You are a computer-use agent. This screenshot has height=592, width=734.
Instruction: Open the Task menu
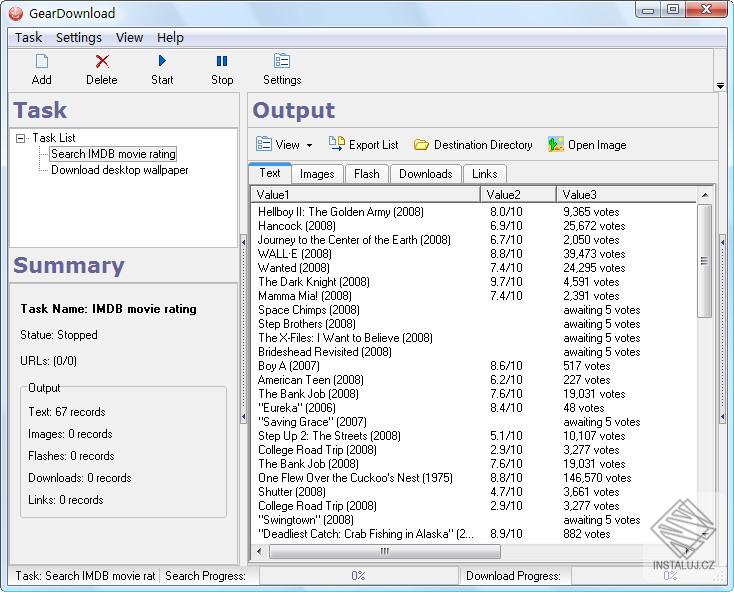[29, 37]
